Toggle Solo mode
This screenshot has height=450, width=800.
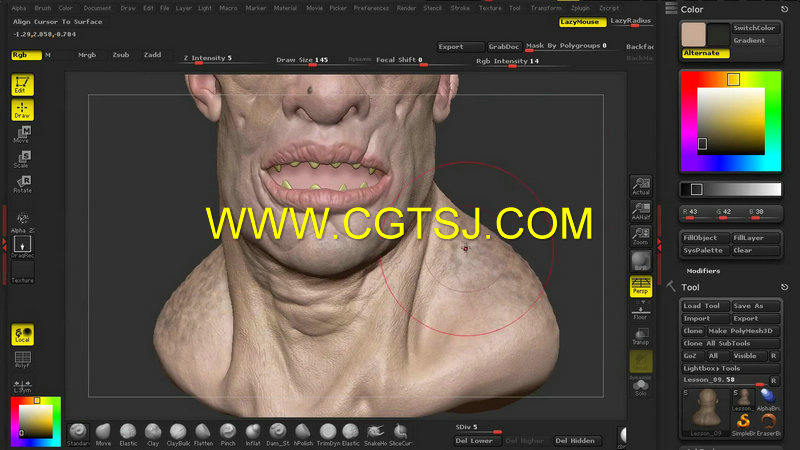pos(641,388)
